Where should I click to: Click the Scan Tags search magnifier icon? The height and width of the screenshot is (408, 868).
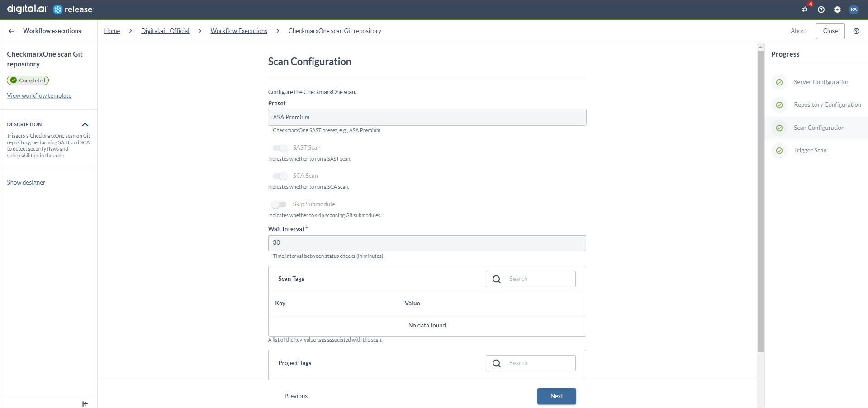pos(497,279)
